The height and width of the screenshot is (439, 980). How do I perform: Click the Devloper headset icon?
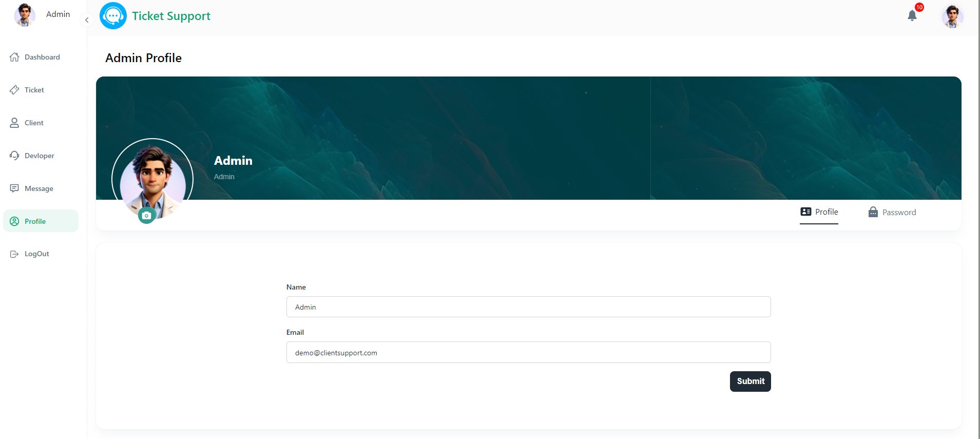pos(14,156)
